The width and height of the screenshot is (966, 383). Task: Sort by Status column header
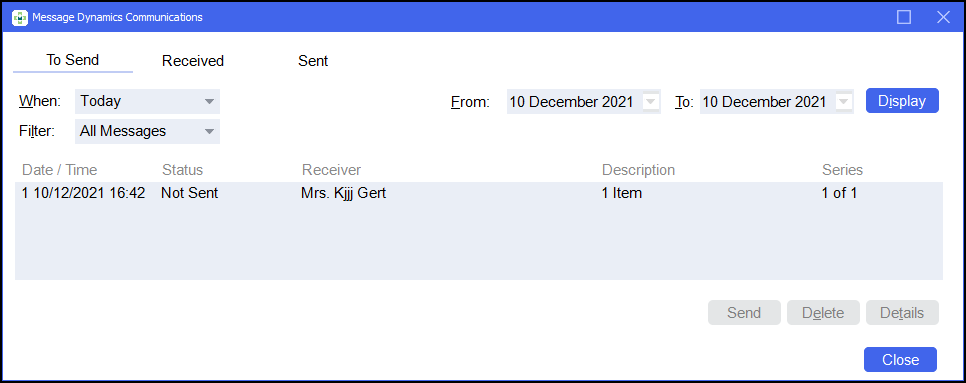pos(182,169)
